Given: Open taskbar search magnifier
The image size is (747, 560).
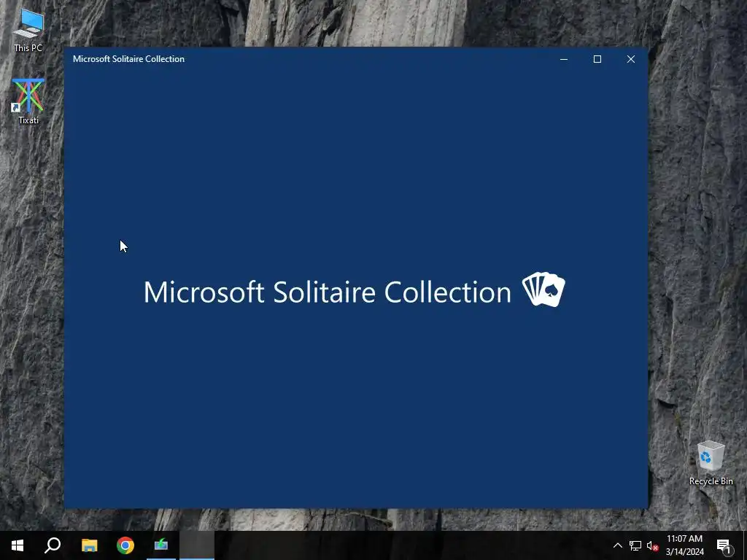Looking at the screenshot, I should [x=53, y=545].
